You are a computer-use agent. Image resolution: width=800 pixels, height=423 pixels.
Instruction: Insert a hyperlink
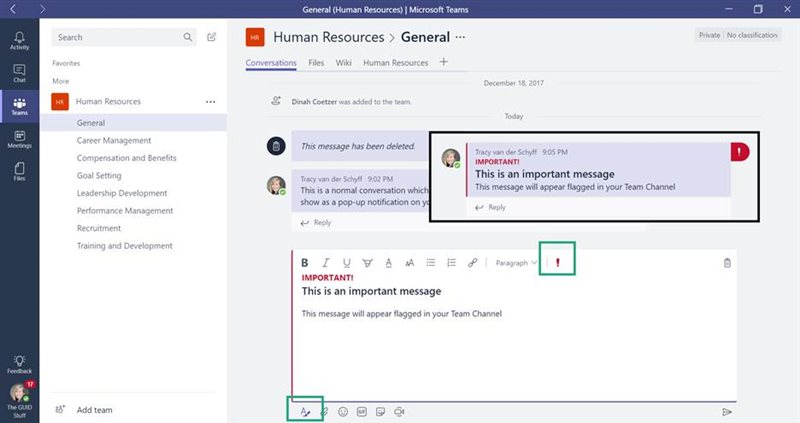(472, 263)
